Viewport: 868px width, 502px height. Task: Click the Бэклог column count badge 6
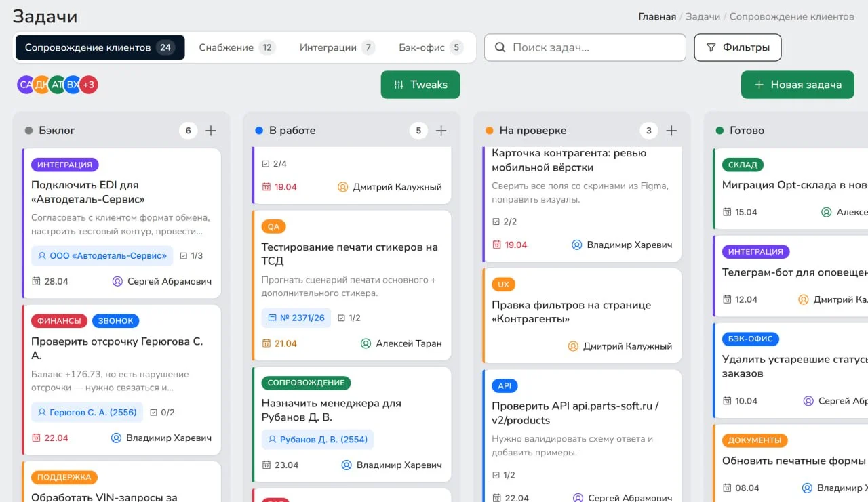point(189,131)
